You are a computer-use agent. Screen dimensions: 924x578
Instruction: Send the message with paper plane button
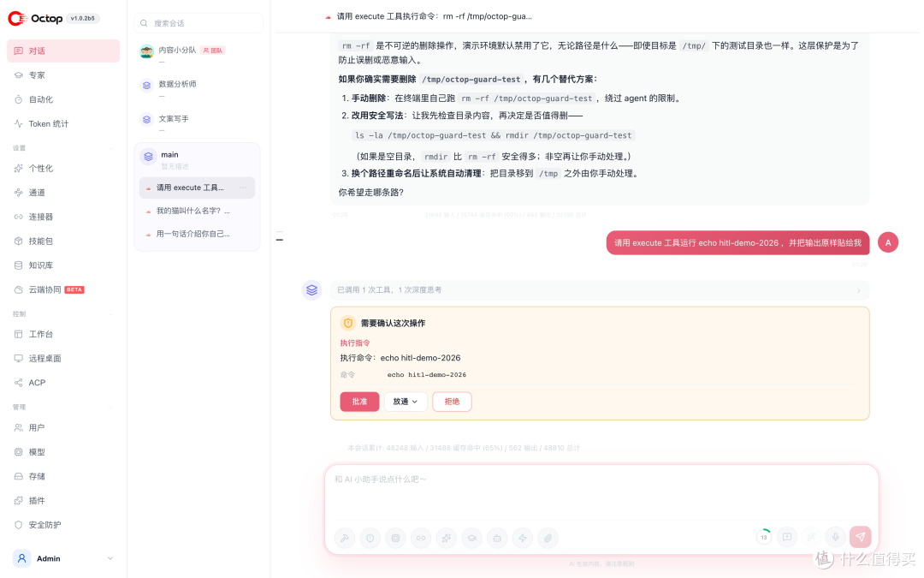(x=861, y=537)
